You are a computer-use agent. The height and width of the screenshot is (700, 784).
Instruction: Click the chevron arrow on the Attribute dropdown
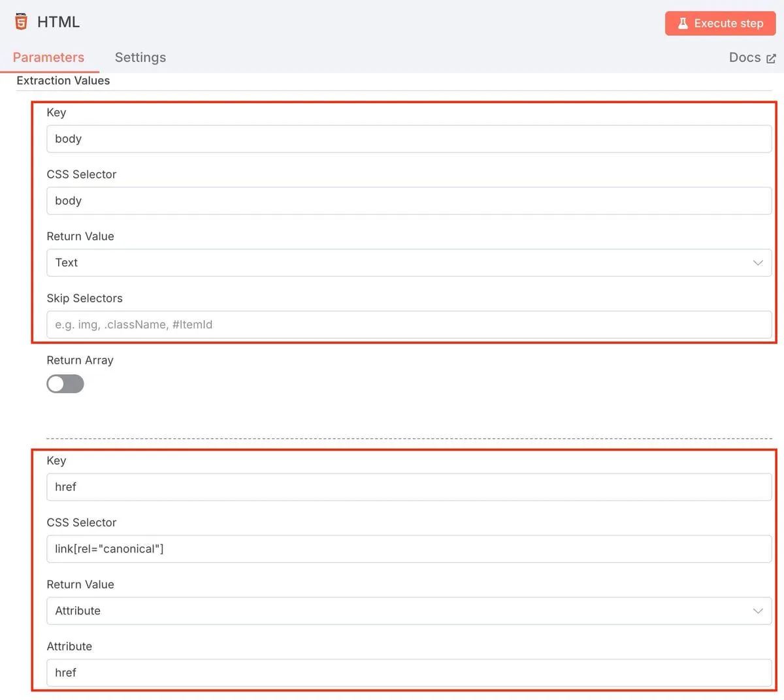(x=758, y=611)
